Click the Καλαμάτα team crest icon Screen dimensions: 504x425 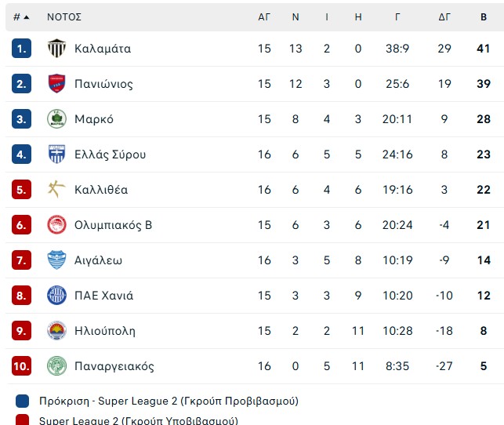(56, 49)
